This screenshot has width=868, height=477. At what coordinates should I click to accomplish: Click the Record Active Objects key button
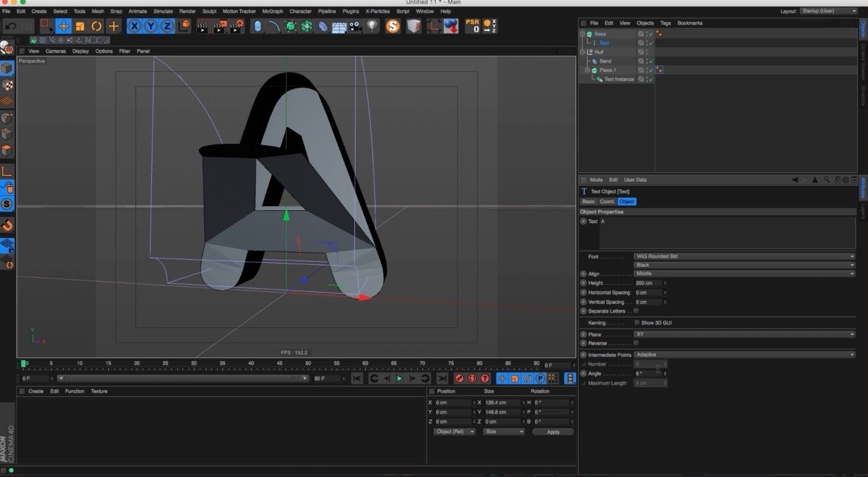point(459,378)
